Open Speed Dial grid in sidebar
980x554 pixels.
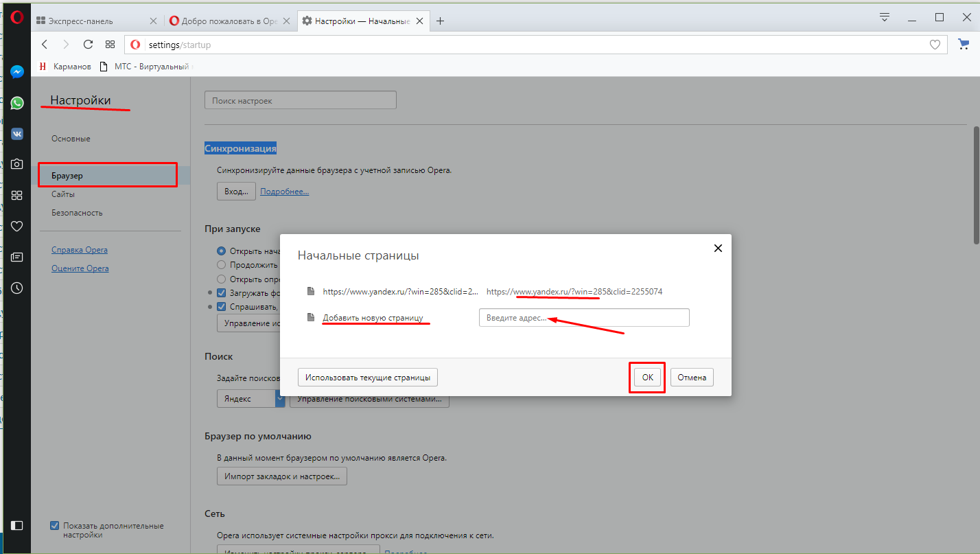17,195
